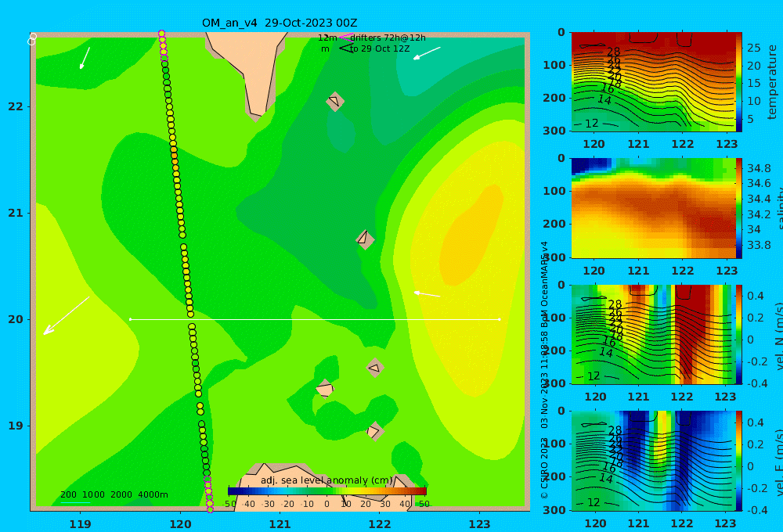Click the vel. E color bar
Screen dimensions: 783x532
739,461
